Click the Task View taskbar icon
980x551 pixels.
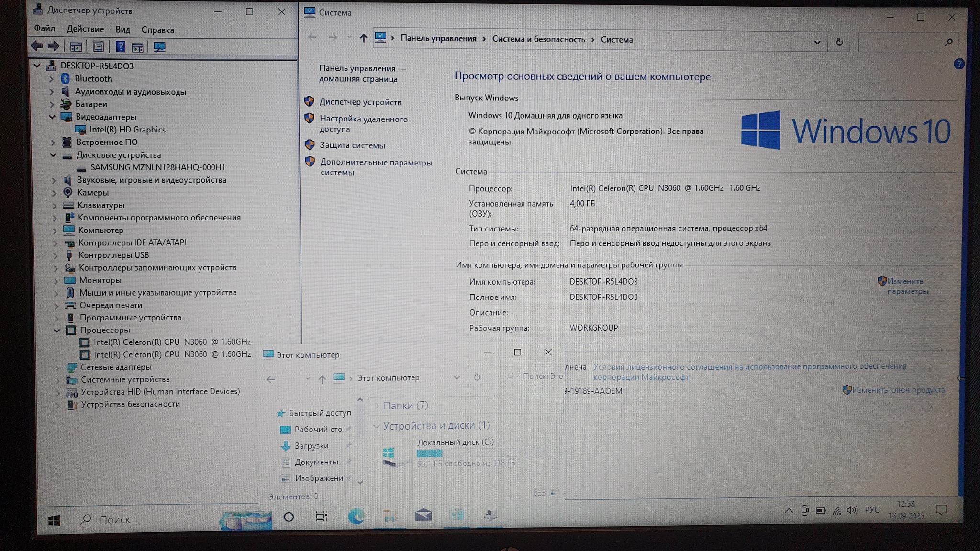click(322, 517)
